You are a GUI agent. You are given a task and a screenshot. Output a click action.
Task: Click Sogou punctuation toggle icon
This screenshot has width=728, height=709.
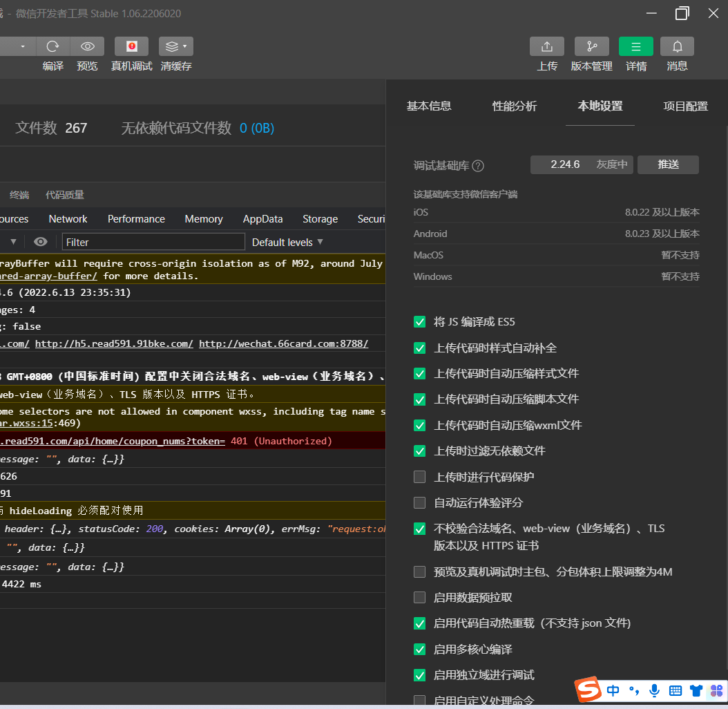pyautogui.click(x=634, y=691)
